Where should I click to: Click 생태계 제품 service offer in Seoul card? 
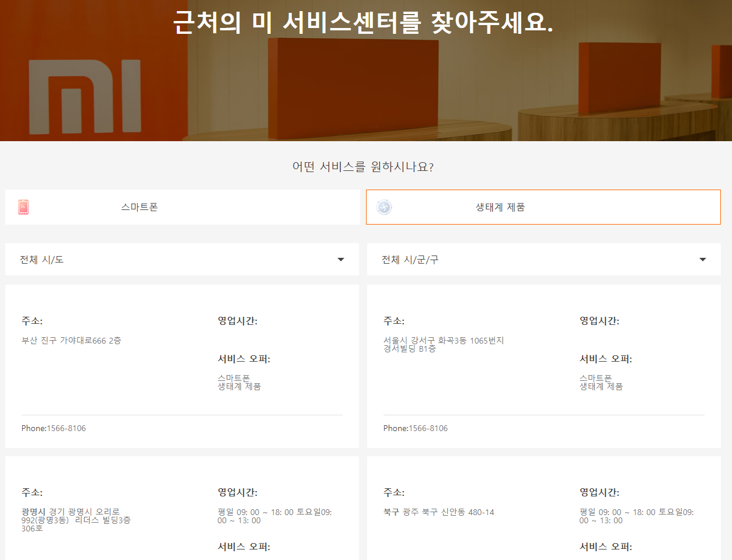click(601, 386)
